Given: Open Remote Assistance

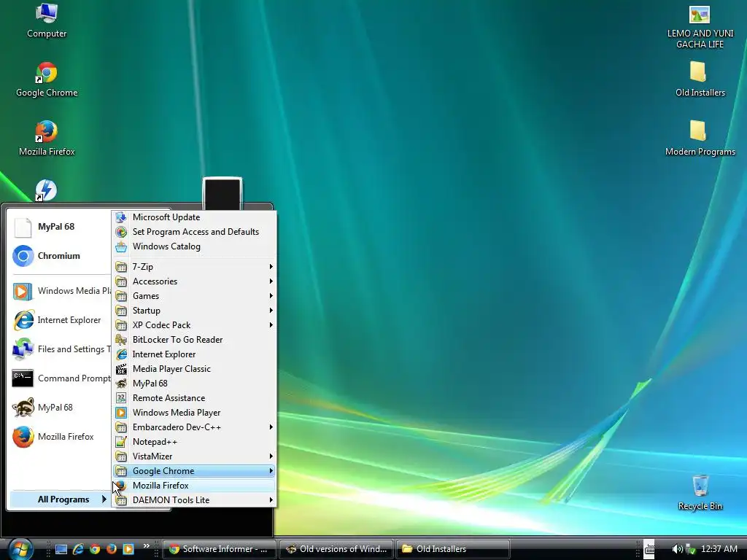Looking at the screenshot, I should click(194, 398).
